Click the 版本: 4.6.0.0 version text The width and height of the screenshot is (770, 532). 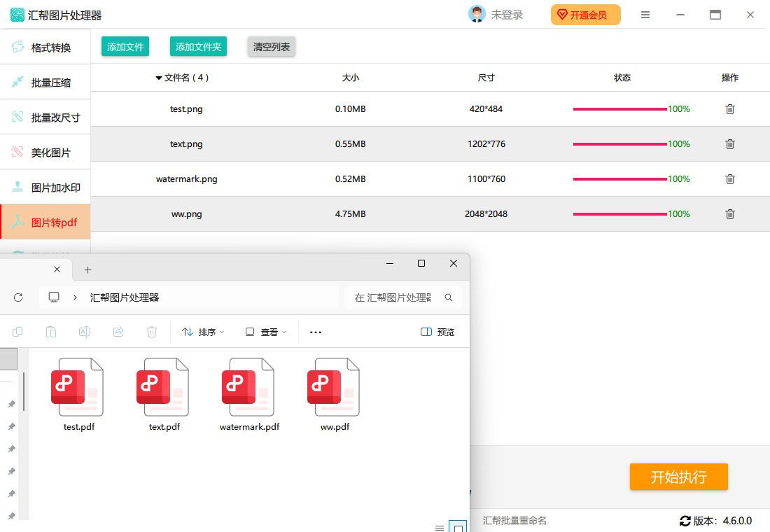pos(722,521)
